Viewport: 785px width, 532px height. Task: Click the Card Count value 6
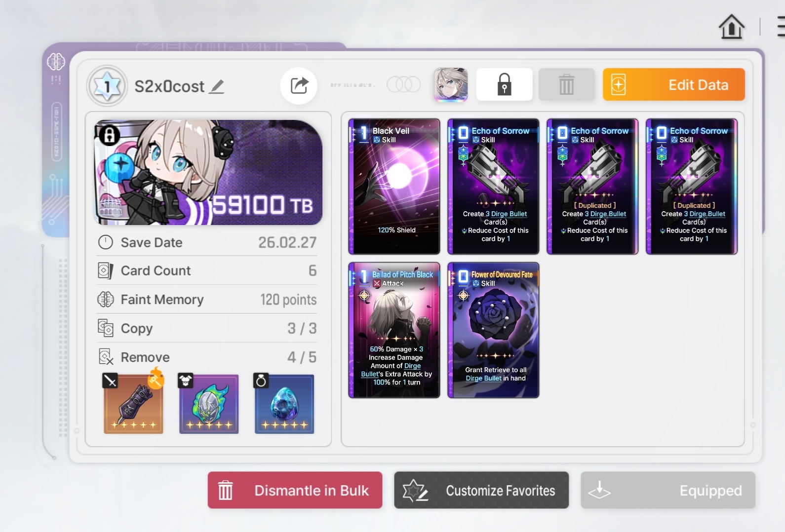313,270
